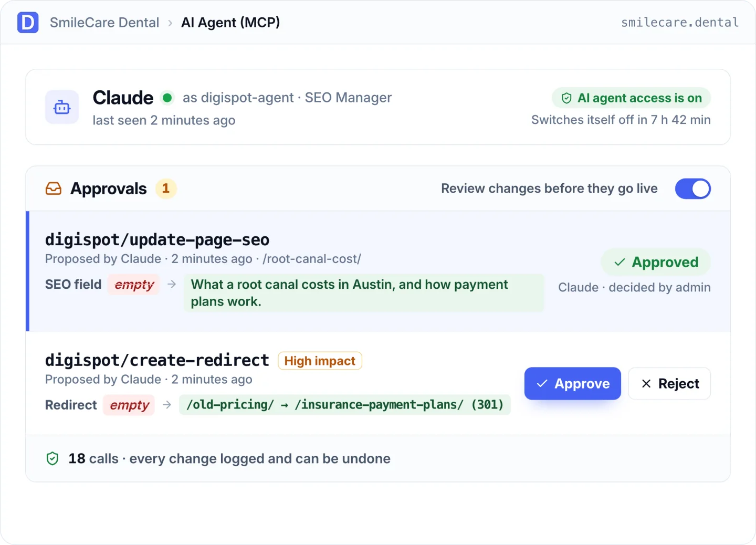Click the /old-pricing/ redirect value chip
The height and width of the screenshot is (545, 756).
[x=345, y=404]
